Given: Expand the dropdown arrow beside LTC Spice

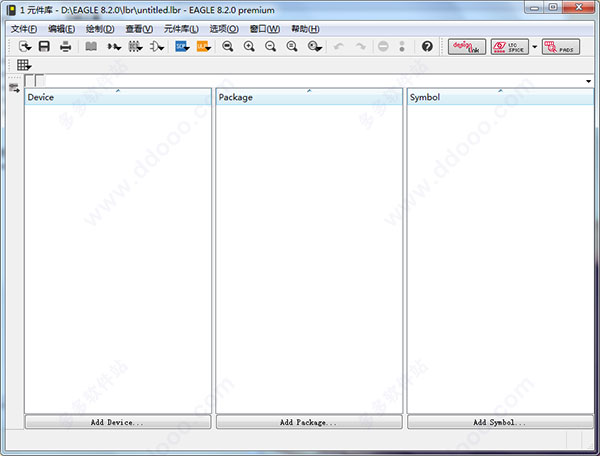Looking at the screenshot, I should coord(534,47).
